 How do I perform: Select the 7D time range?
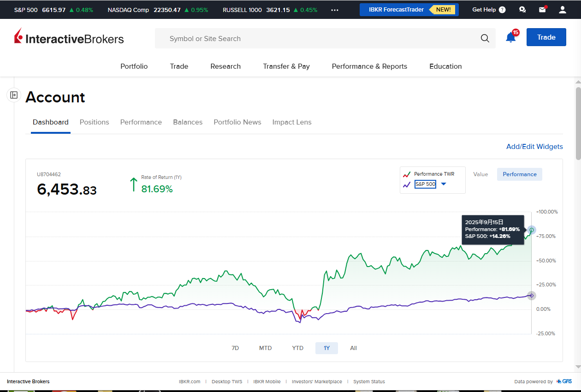point(235,348)
